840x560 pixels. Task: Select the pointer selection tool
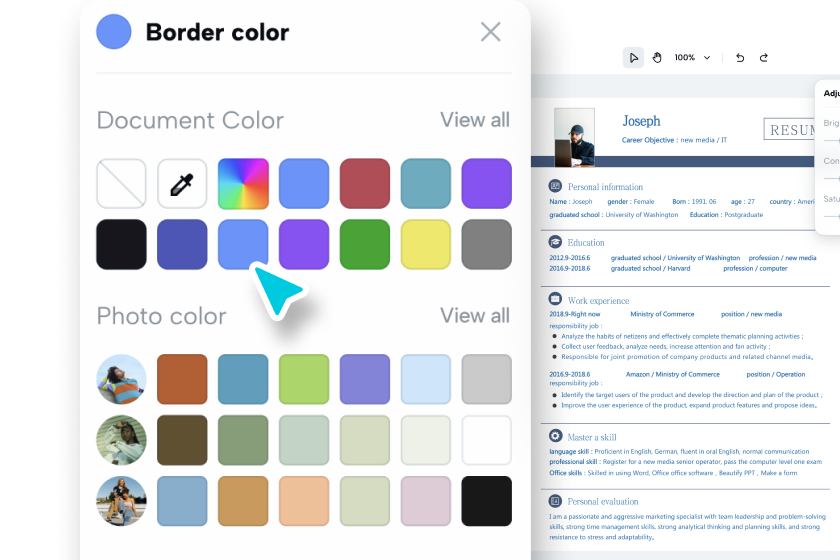pos(633,57)
